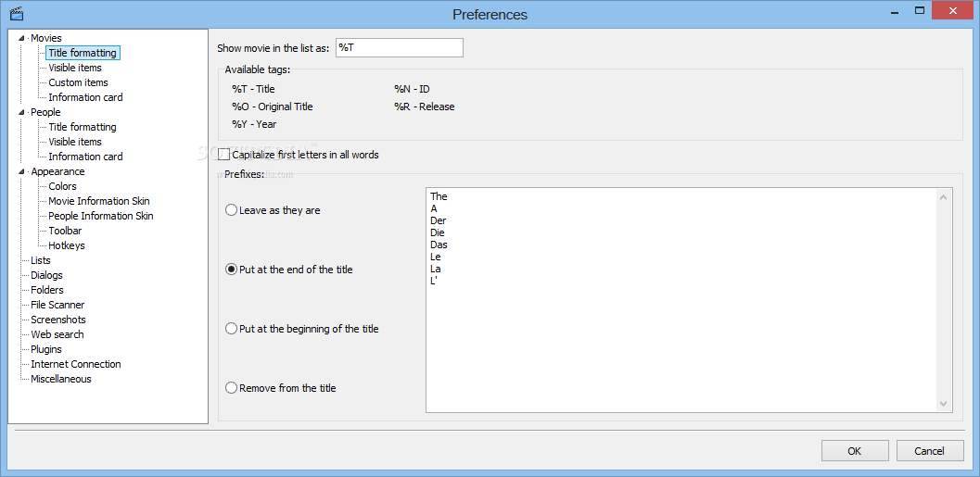Open the Miscellaneous settings
This screenshot has height=477, width=980.
60,379
